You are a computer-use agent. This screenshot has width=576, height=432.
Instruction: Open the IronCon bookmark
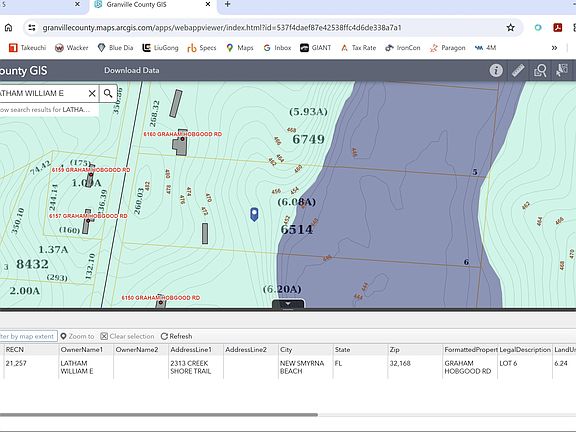403,48
